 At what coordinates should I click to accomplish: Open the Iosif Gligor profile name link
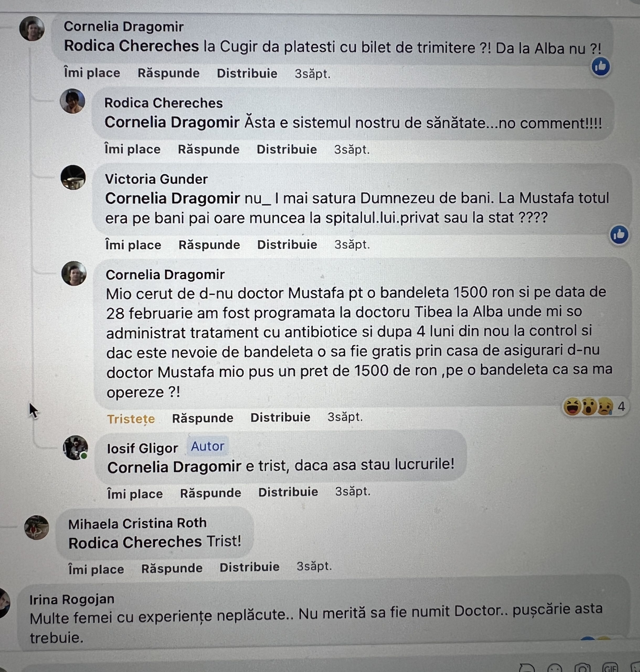(142, 448)
